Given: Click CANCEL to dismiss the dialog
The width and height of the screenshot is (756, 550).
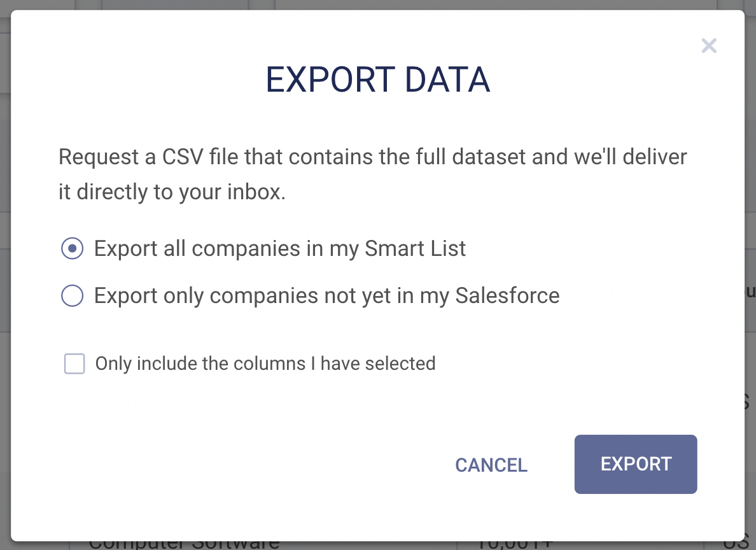Looking at the screenshot, I should click(x=491, y=465).
